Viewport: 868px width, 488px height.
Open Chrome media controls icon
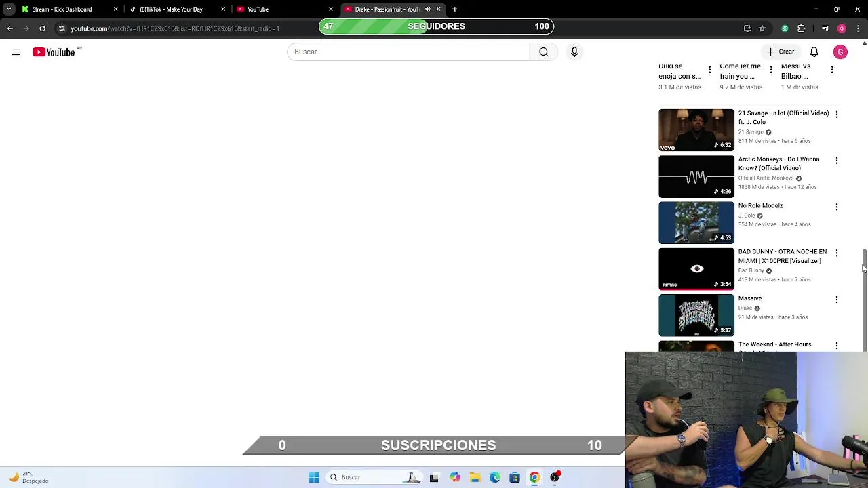click(825, 28)
